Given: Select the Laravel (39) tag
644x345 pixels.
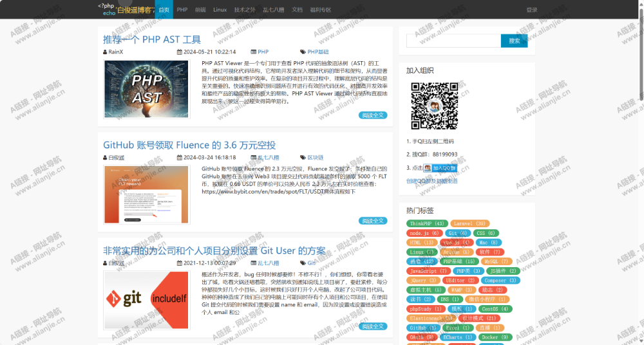Looking at the screenshot, I should pos(469,223).
